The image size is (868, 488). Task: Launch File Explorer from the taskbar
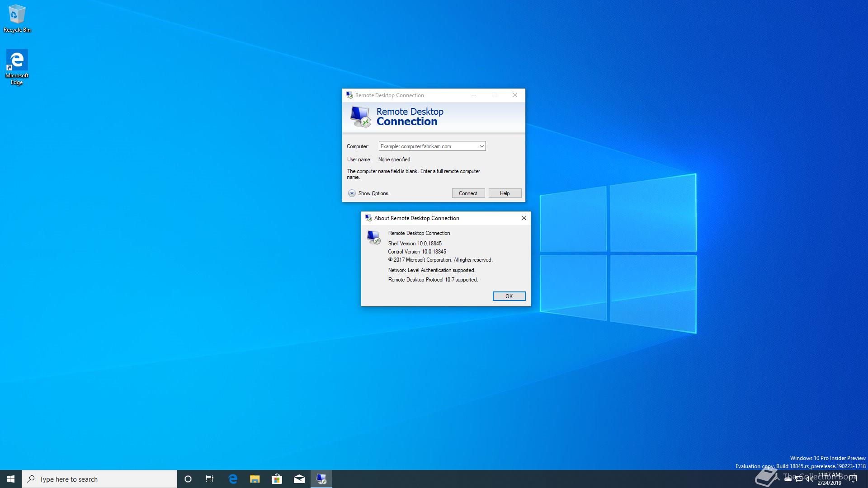[255, 479]
